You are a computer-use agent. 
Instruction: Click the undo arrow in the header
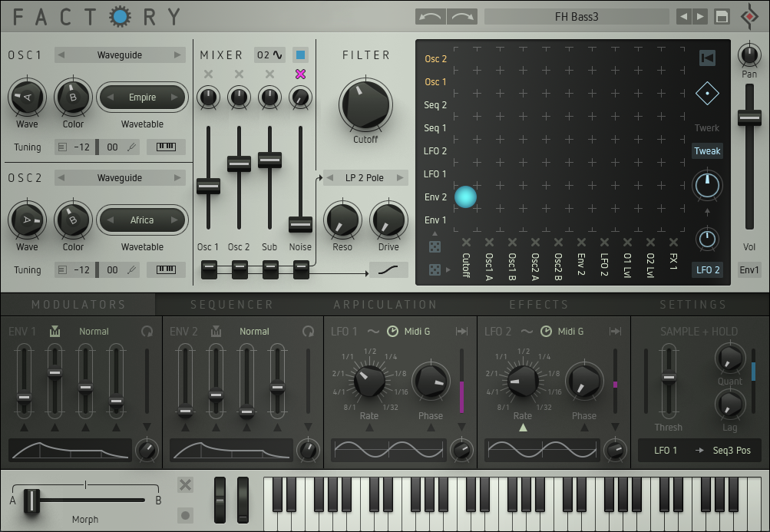coord(431,16)
